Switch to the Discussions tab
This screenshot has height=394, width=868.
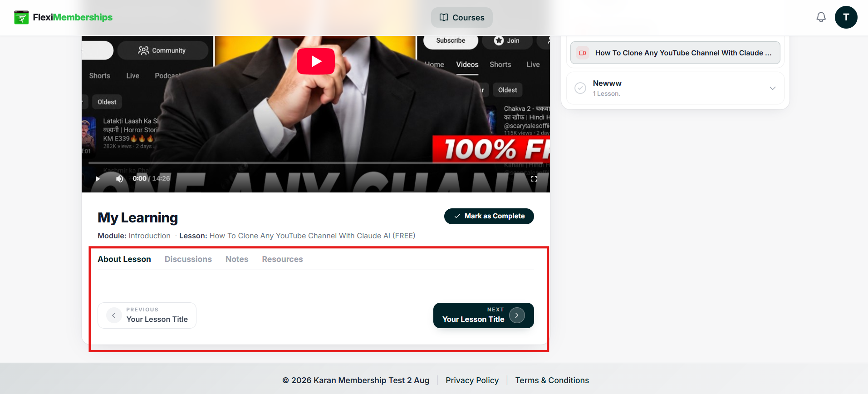pyautogui.click(x=188, y=259)
